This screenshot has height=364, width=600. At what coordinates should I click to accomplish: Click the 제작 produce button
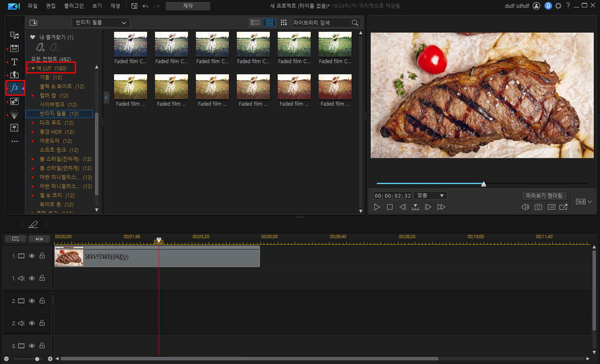click(188, 6)
